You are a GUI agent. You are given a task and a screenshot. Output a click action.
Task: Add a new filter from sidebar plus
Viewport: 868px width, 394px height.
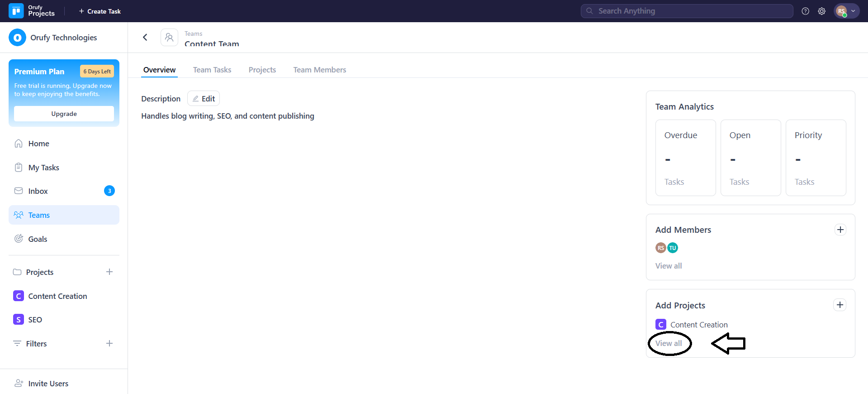pos(109,343)
